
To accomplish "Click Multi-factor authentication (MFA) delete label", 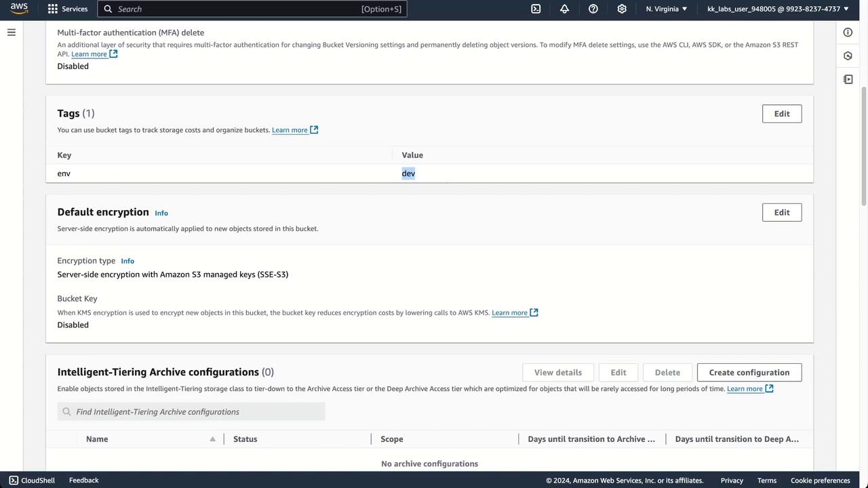I will coord(131,33).
